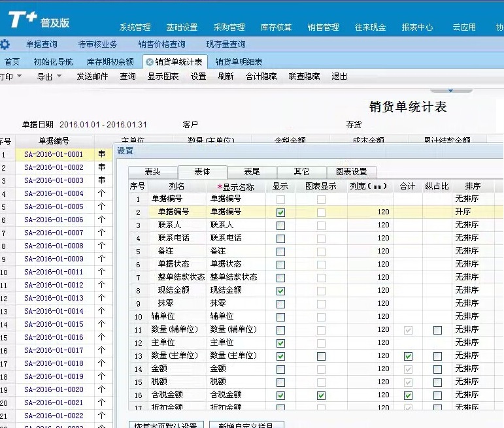The height and width of the screenshot is (428, 504).
Task: Click 刷新 in the report toolbar
Action: point(226,76)
